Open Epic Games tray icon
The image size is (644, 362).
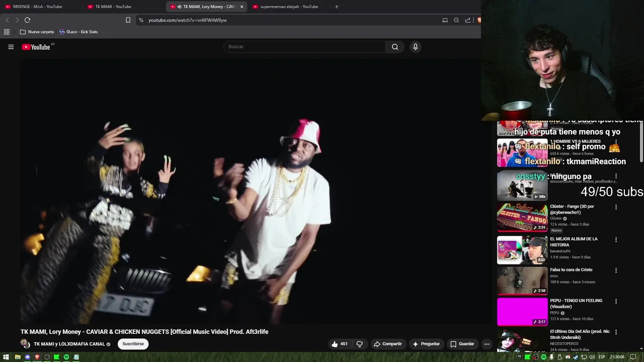[519, 357]
